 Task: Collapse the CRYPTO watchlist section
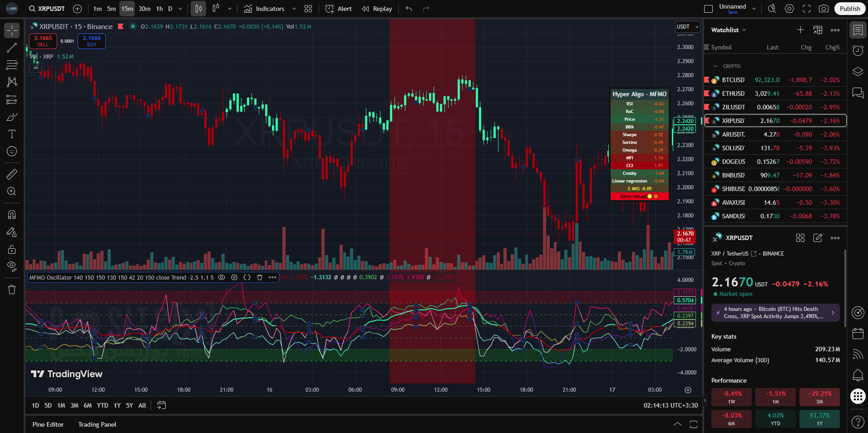click(x=716, y=66)
